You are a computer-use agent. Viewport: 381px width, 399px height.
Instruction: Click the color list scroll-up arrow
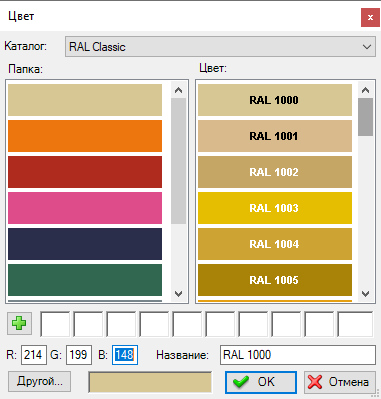click(x=366, y=90)
